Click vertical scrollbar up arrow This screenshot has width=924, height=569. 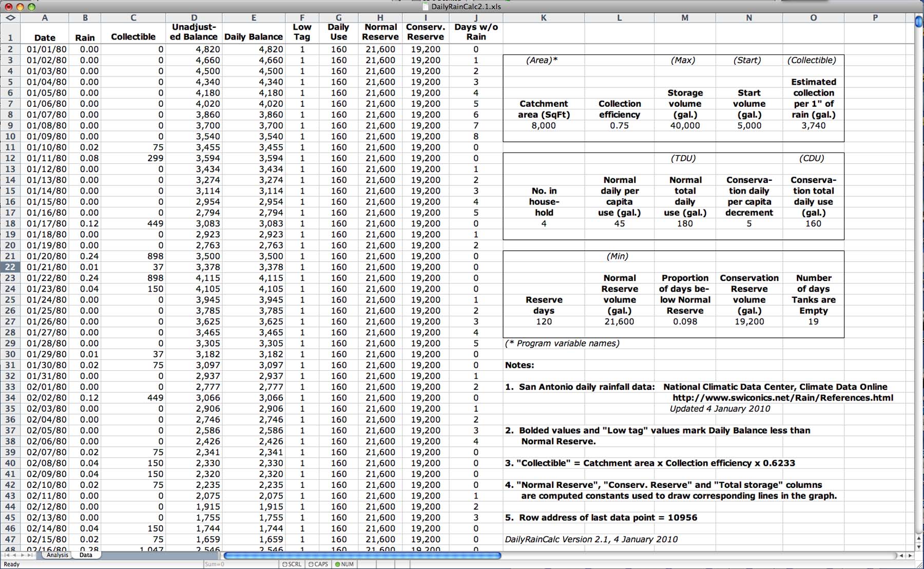coord(919,537)
